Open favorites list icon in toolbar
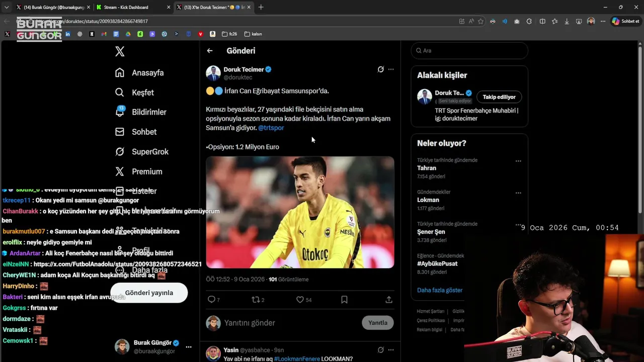The height and width of the screenshot is (362, 644). [554, 21]
